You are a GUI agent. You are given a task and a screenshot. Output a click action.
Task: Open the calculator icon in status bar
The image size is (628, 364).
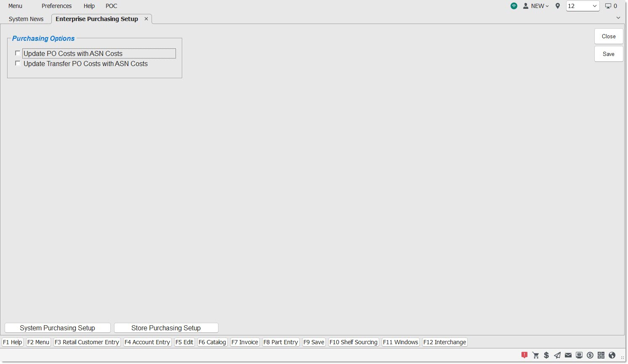click(601, 355)
